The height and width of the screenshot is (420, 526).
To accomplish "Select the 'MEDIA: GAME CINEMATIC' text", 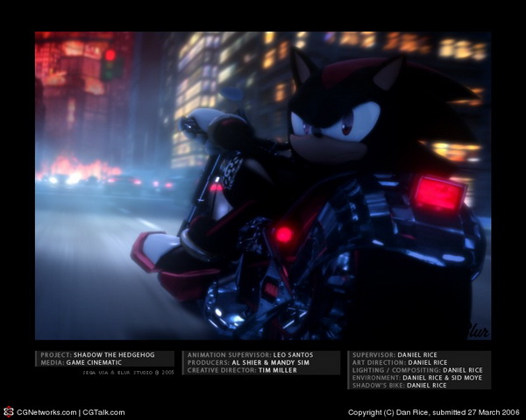I will (82, 363).
